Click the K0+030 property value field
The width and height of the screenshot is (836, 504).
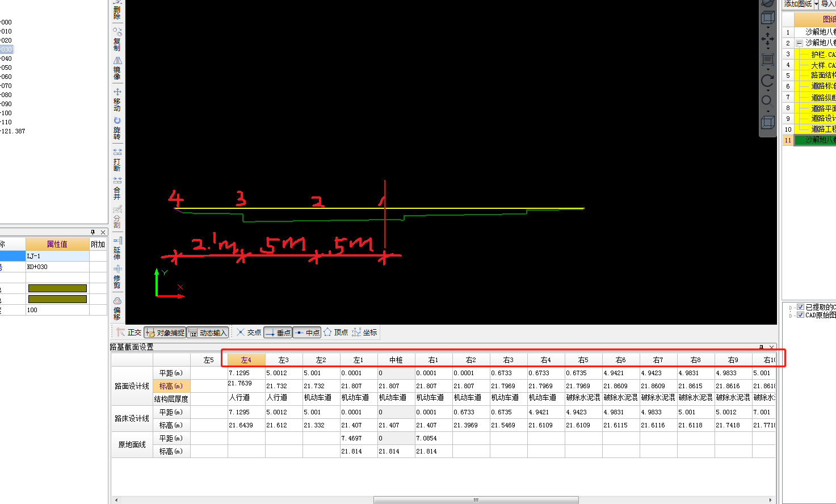point(57,267)
